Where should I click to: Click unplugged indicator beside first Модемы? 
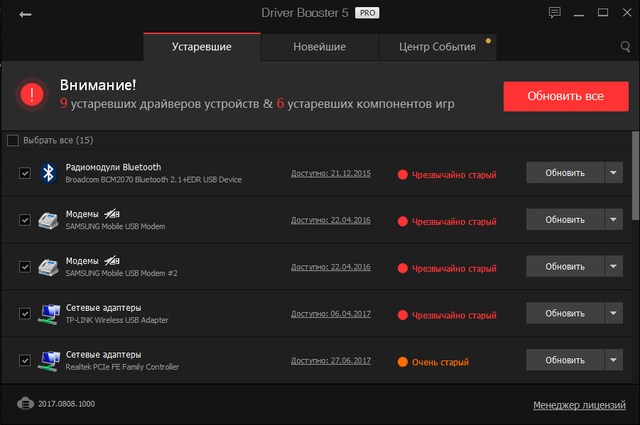point(111,214)
